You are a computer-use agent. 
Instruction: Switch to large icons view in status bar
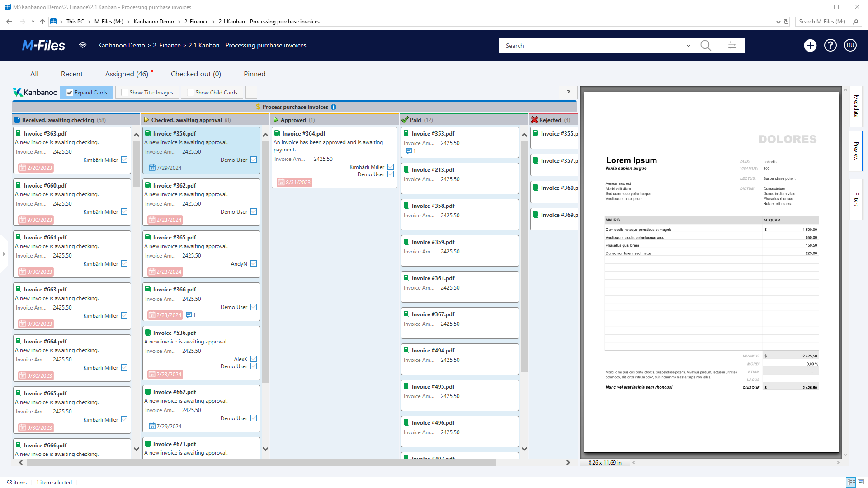point(861,482)
